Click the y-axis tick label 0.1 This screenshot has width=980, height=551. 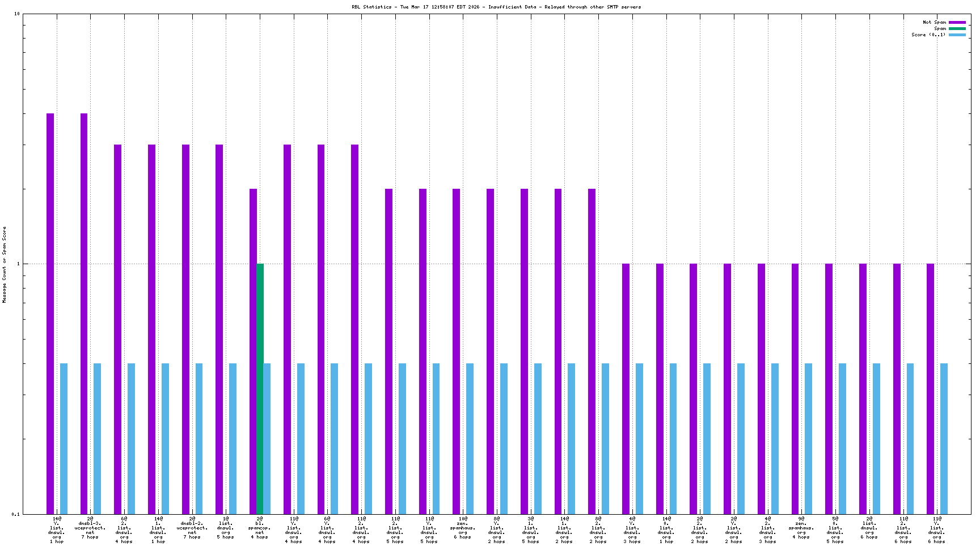coord(15,514)
